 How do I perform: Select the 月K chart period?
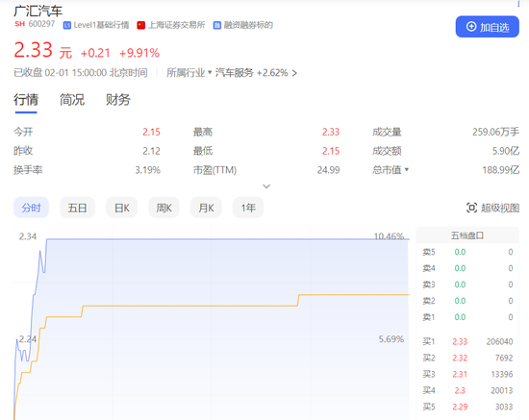[206, 208]
